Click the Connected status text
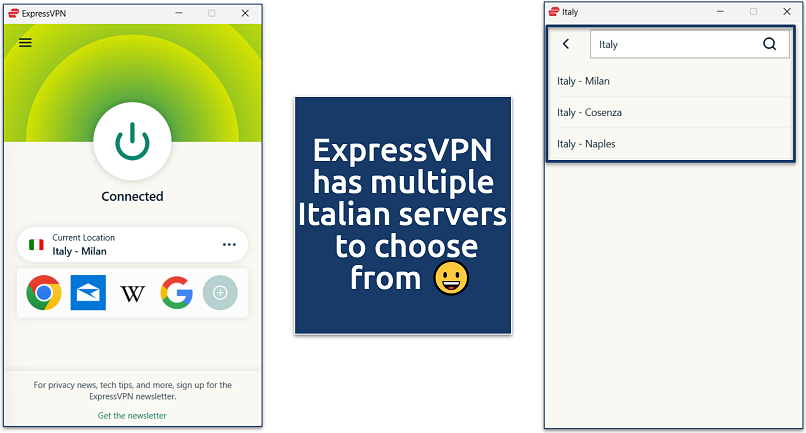Viewport: 806px width, 433px height. tap(132, 196)
